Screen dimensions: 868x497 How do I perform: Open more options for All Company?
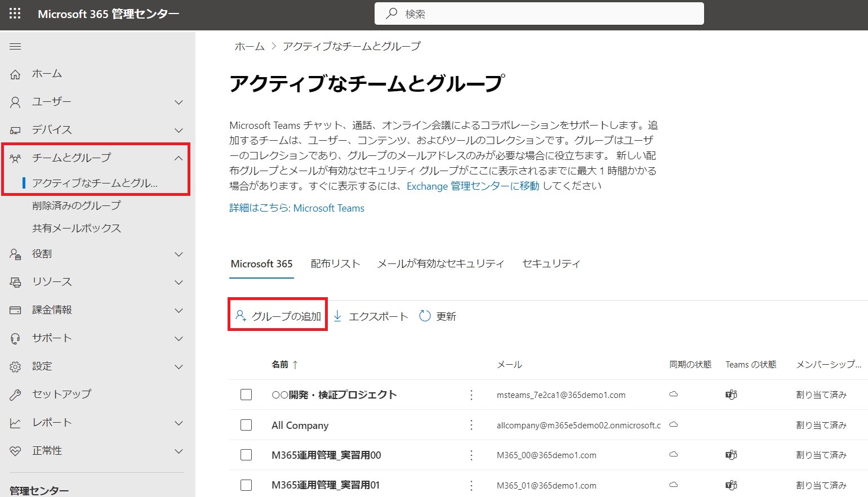[471, 425]
